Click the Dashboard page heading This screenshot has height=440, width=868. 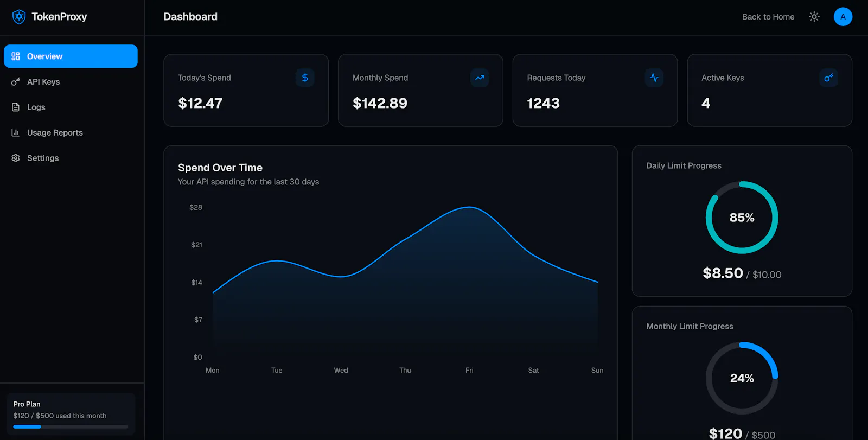tap(190, 17)
